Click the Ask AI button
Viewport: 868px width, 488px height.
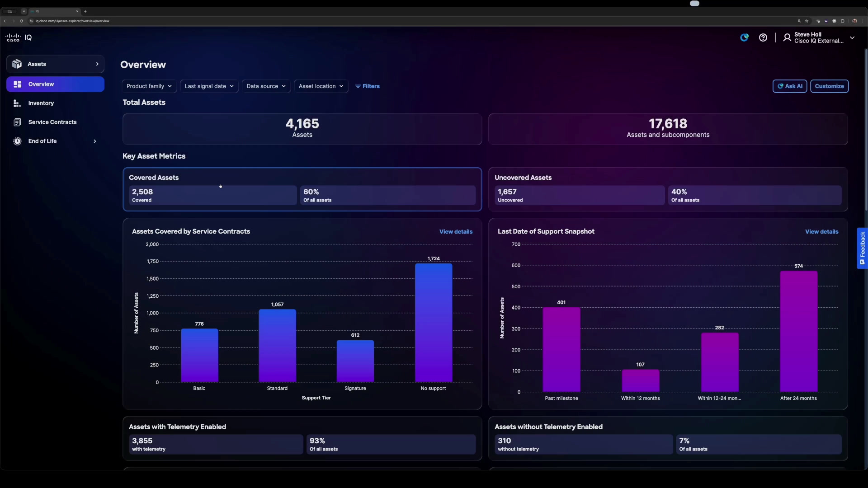coord(789,86)
